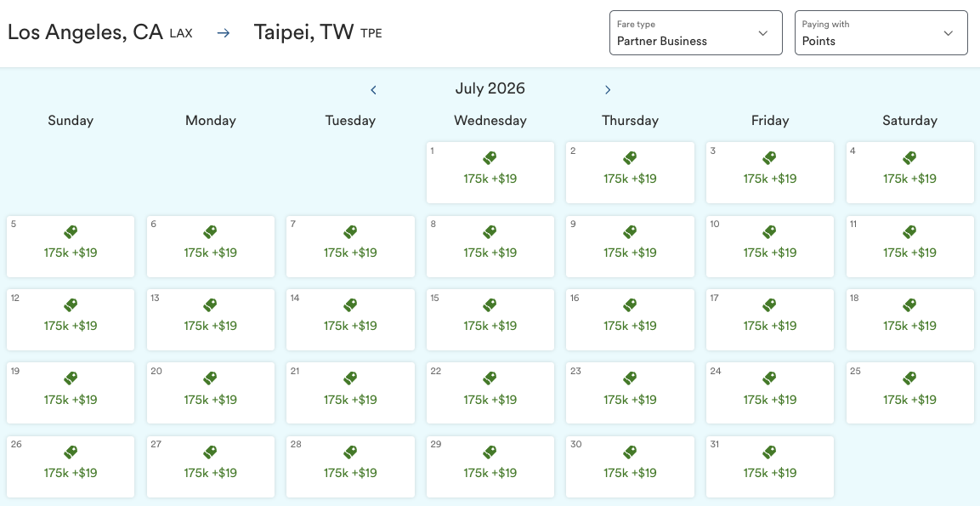Select the ticket icon on July 31
The image size is (980, 506).
pyautogui.click(x=769, y=452)
